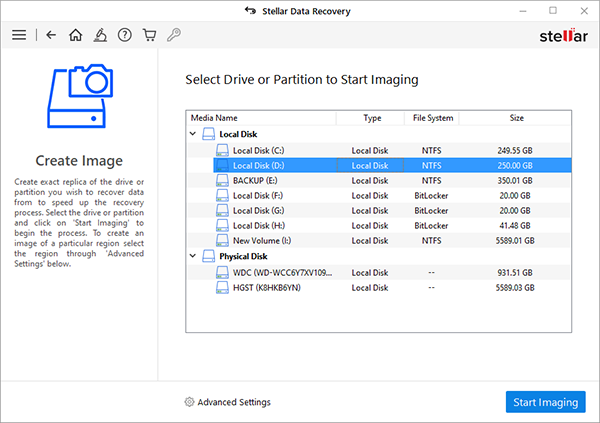Click NTFS cell of BACKUP (E:)

432,180
